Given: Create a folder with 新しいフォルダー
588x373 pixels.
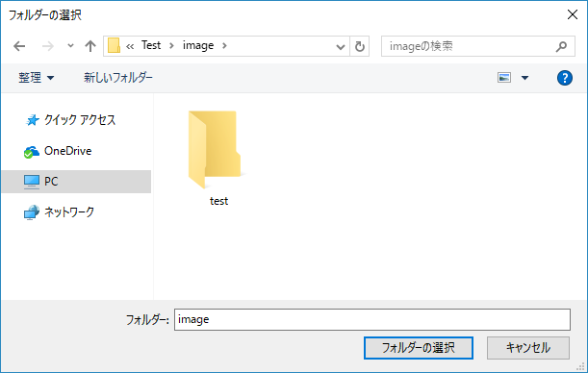Looking at the screenshot, I should (x=118, y=78).
